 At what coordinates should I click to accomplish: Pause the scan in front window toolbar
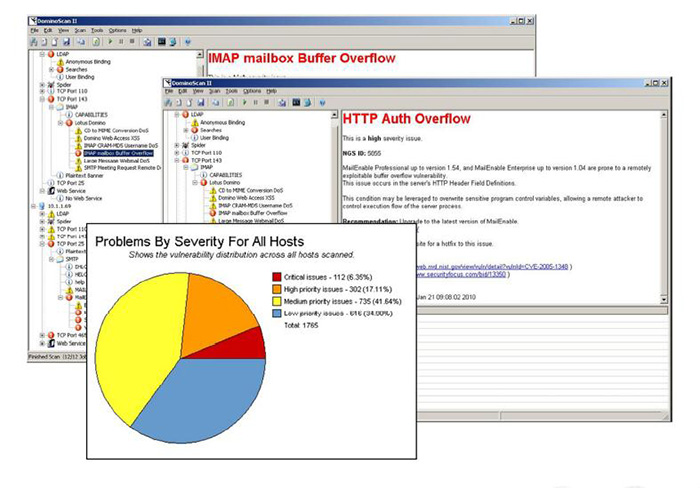[x=255, y=102]
